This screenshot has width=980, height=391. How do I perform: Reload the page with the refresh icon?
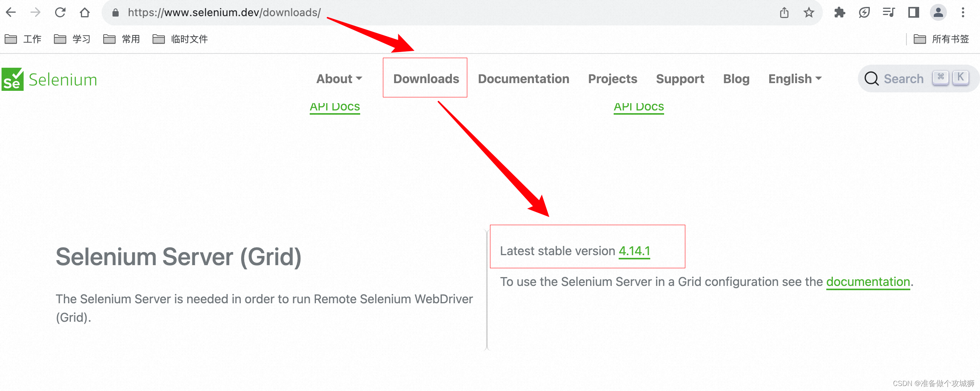[x=60, y=12]
